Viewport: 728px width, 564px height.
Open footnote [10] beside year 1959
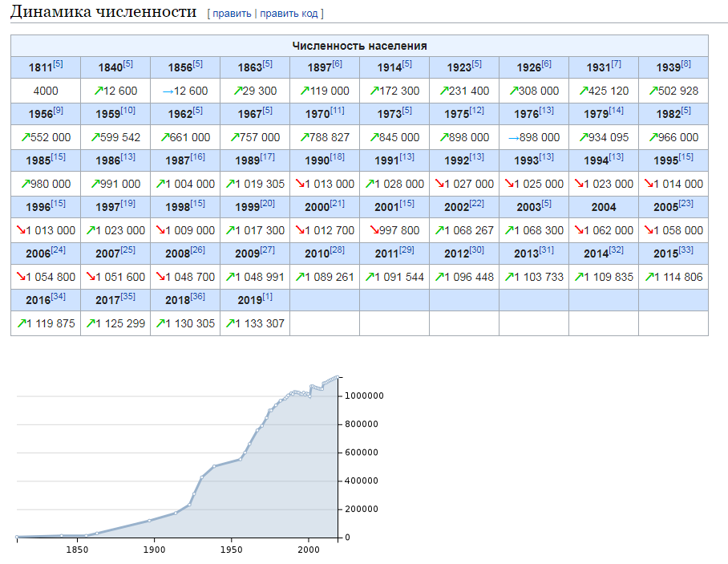click(127, 111)
